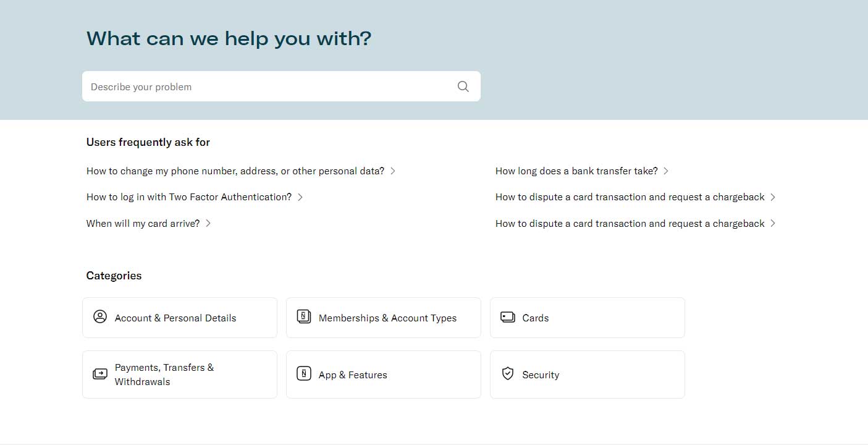
Task: Open how to change phone number or address link
Action: click(235, 171)
